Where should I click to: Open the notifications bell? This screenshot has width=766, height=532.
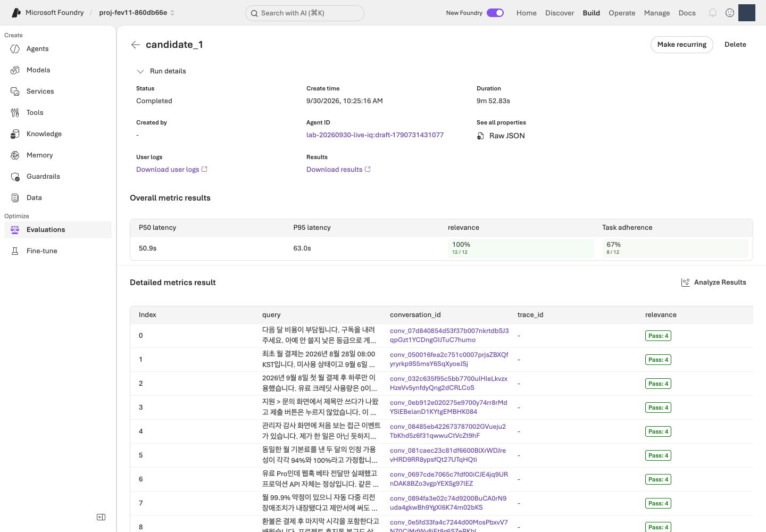coord(713,13)
